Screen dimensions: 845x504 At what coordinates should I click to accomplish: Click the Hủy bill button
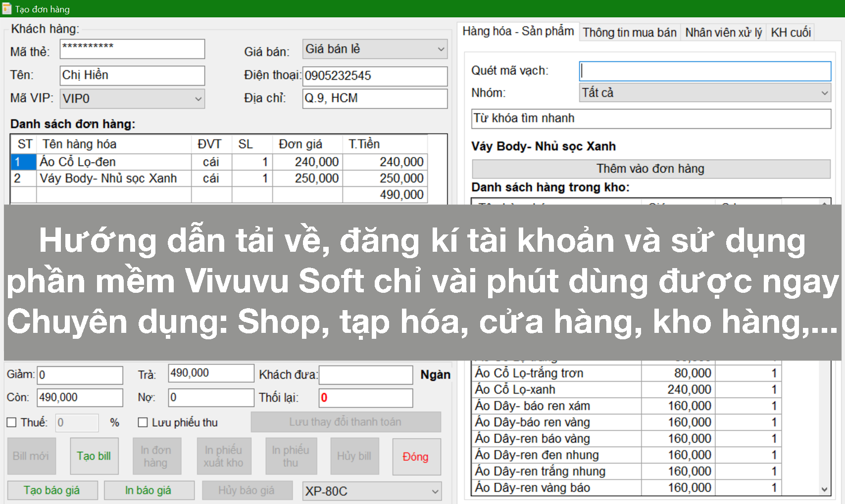354,456
